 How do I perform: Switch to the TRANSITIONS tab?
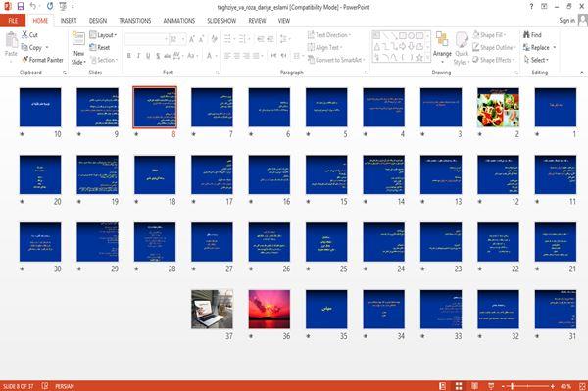pos(135,21)
